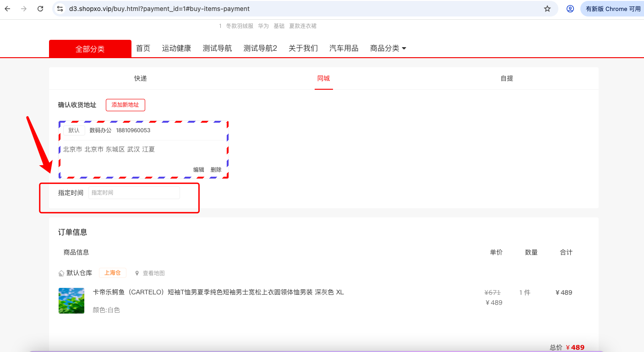Click the 有新版 Chrome 可用 update button
The width and height of the screenshot is (644, 352).
tap(613, 9)
